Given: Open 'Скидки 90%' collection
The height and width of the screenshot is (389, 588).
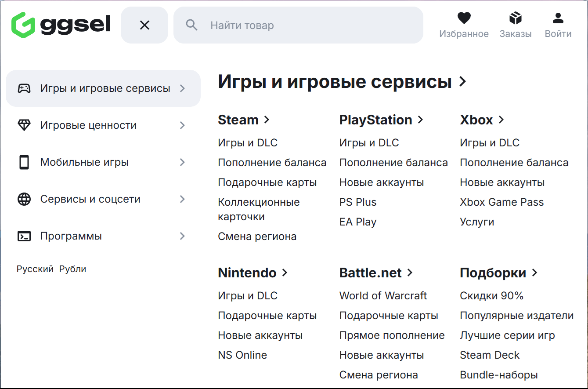Looking at the screenshot, I should [492, 296].
